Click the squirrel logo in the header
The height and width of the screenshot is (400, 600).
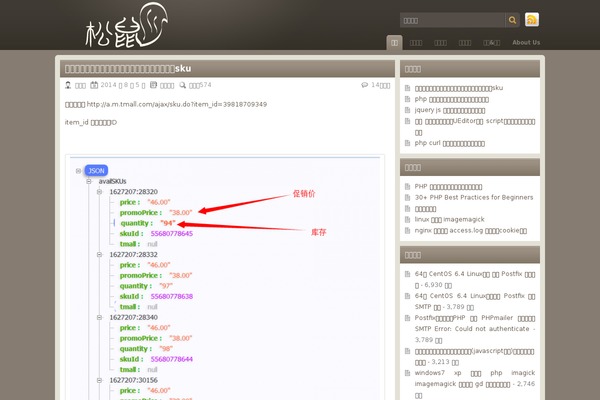click(126, 25)
